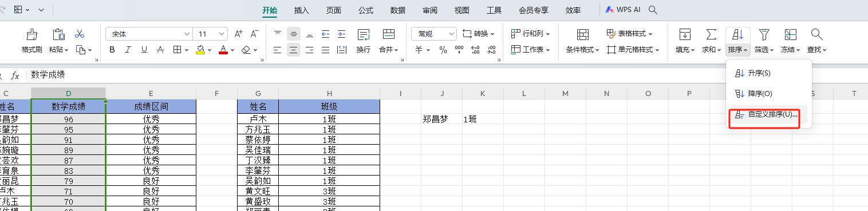The width and height of the screenshot is (868, 211).
Task: Click the Sort (排序) icon
Action: tap(738, 34)
